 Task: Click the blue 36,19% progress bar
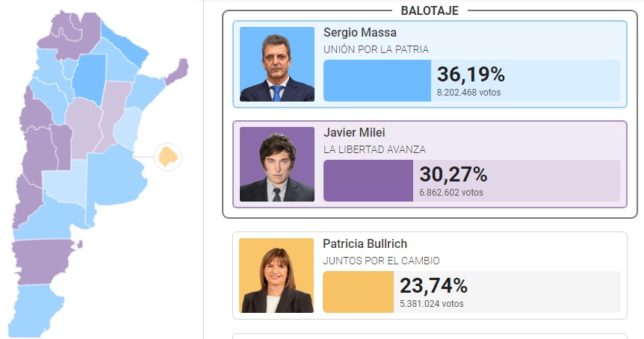coord(377,81)
